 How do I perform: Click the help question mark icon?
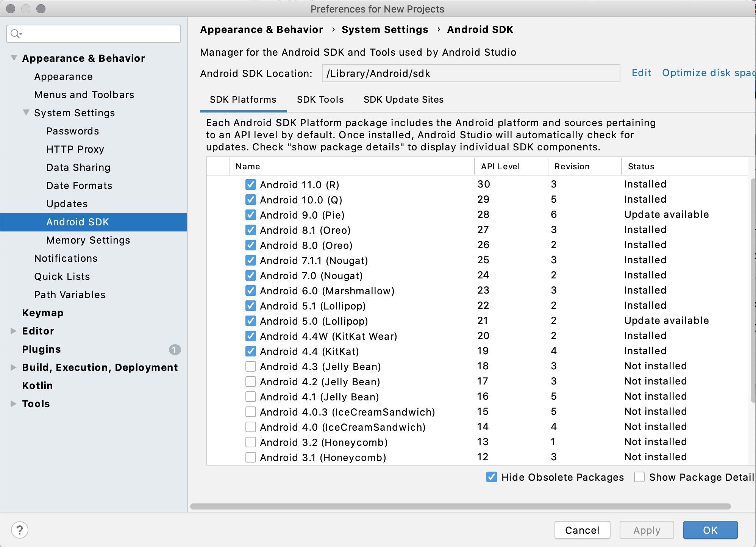click(x=20, y=530)
